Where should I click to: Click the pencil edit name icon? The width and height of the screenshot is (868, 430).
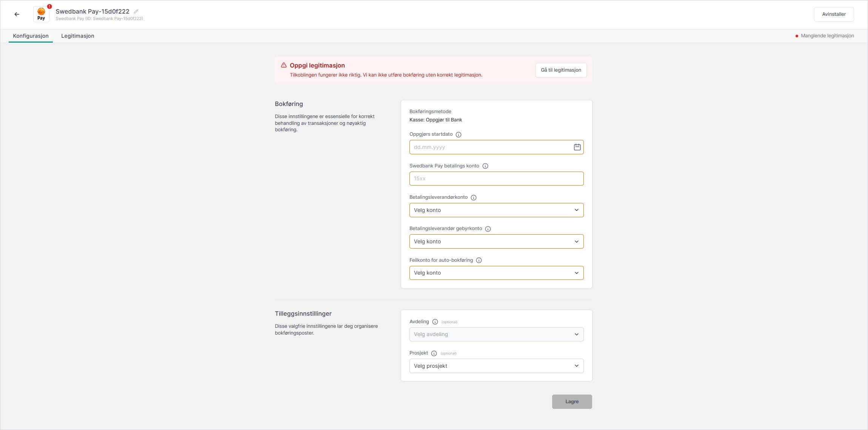click(136, 11)
